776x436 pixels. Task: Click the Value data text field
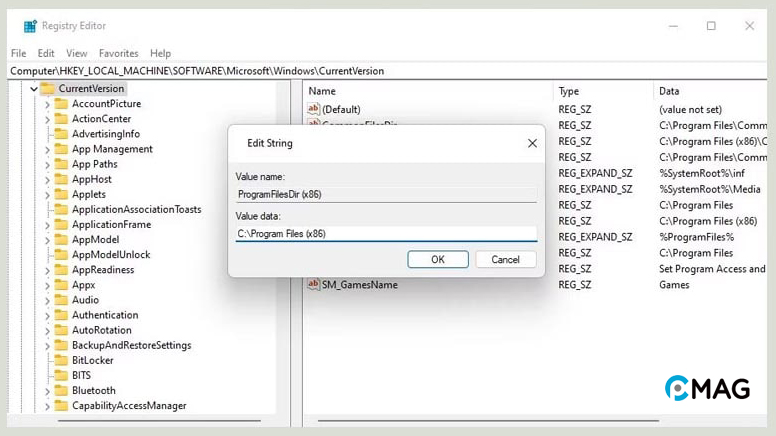(x=385, y=234)
